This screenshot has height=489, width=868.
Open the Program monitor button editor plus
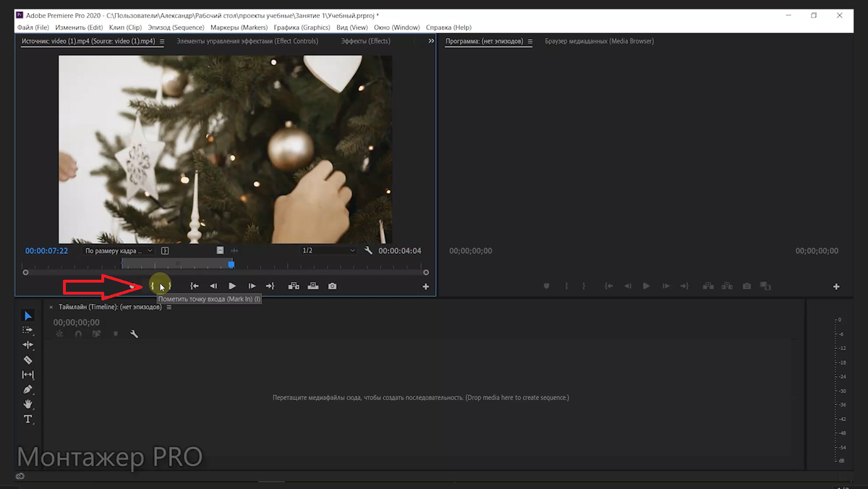click(836, 287)
